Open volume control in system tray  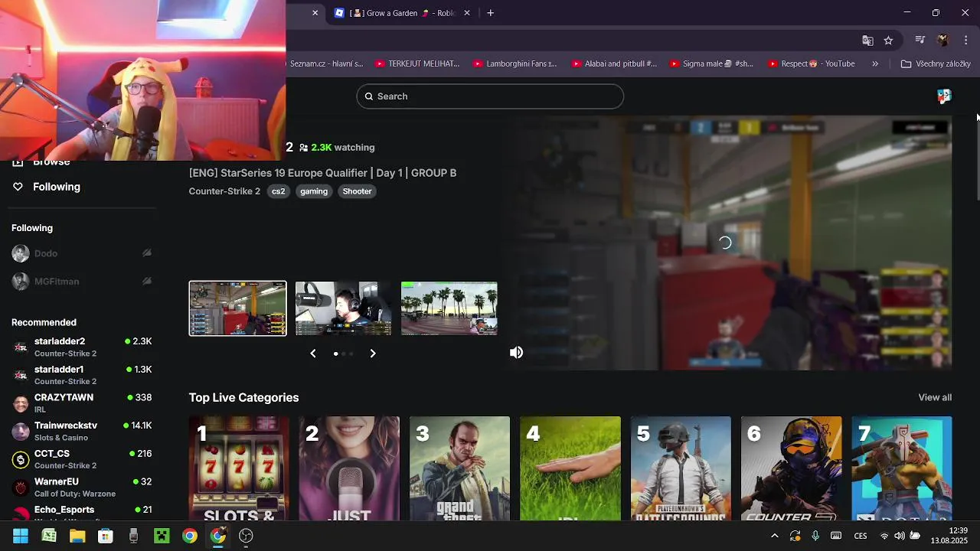[x=900, y=536]
